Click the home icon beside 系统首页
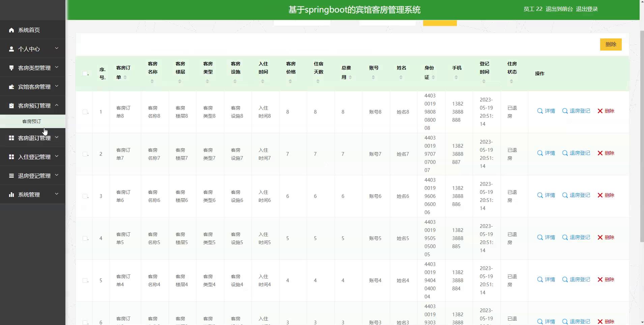The width and height of the screenshot is (644, 325). point(11,30)
